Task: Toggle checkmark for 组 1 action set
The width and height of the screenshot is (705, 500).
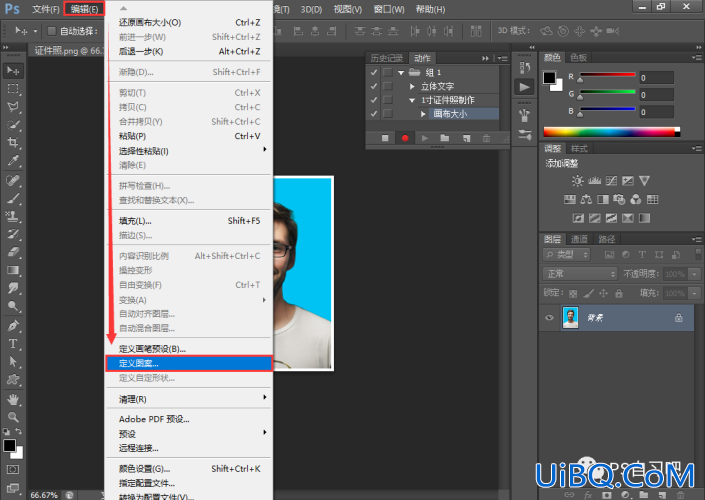Action: (x=374, y=72)
